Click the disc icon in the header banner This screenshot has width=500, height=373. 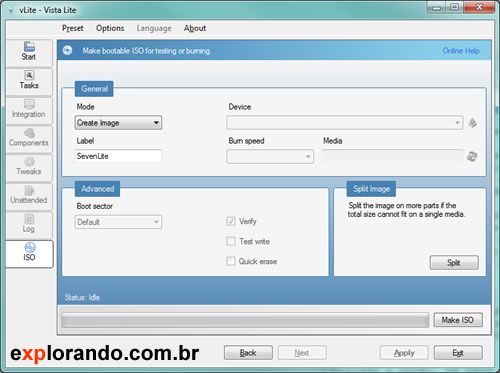click(x=68, y=50)
